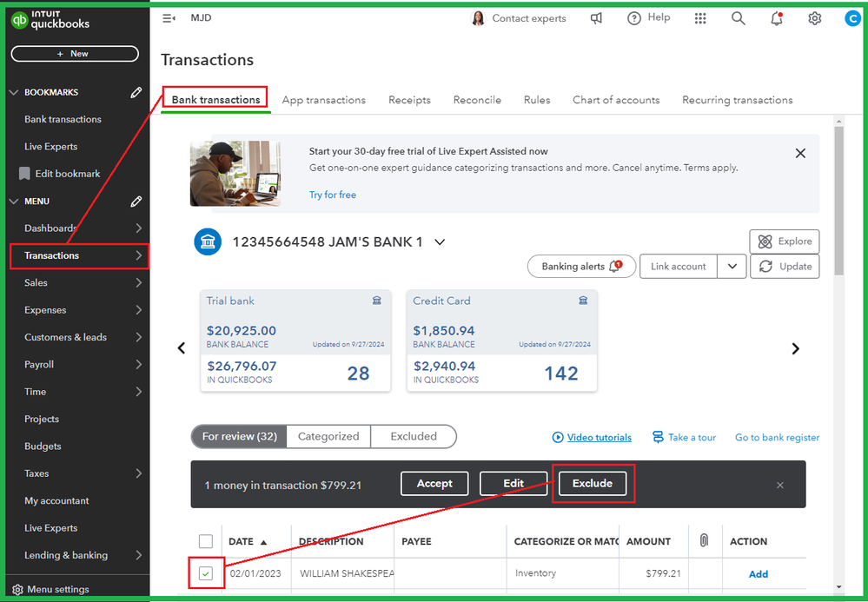This screenshot has width=868, height=602.
Task: Toggle the select-all header checkbox
Action: tap(205, 541)
